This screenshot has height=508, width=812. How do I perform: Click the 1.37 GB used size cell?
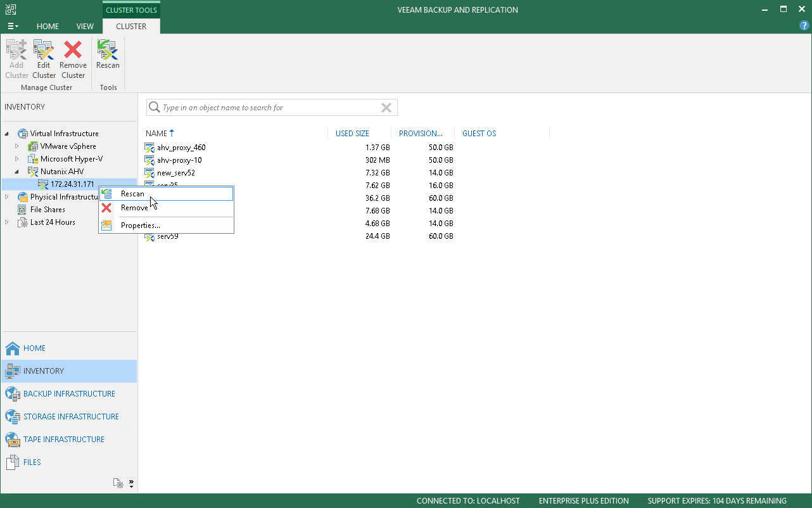coord(377,148)
